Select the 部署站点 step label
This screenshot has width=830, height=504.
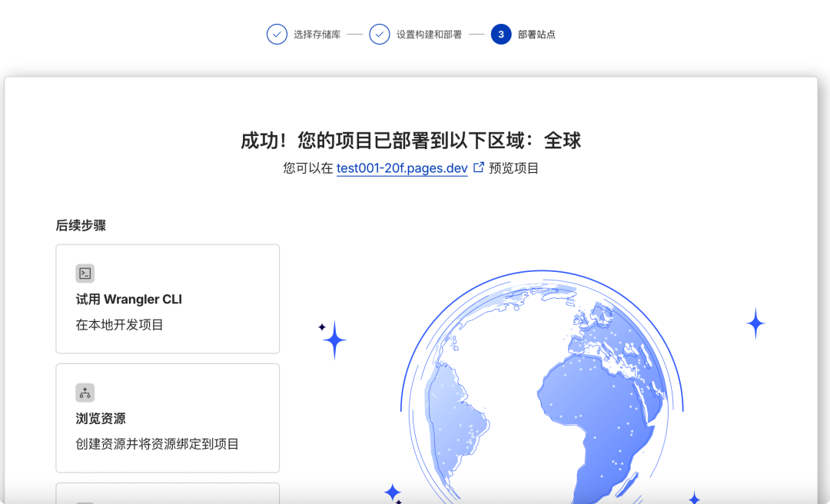[536, 35]
